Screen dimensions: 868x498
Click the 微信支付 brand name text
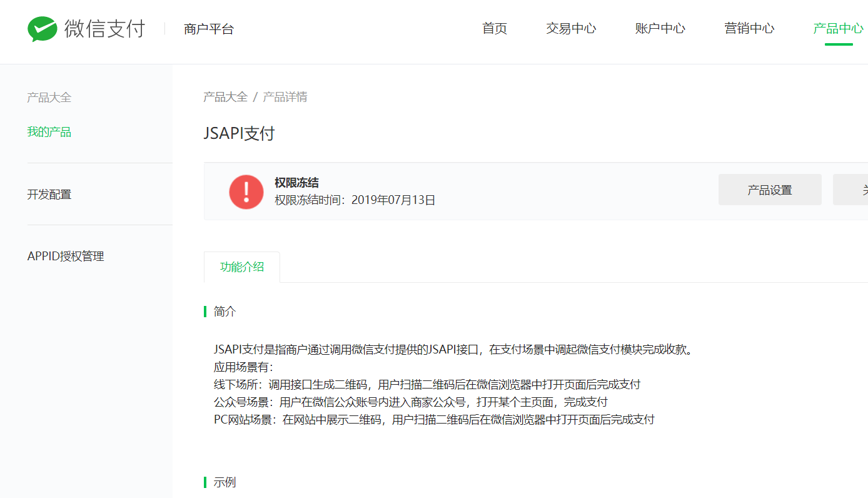point(104,29)
